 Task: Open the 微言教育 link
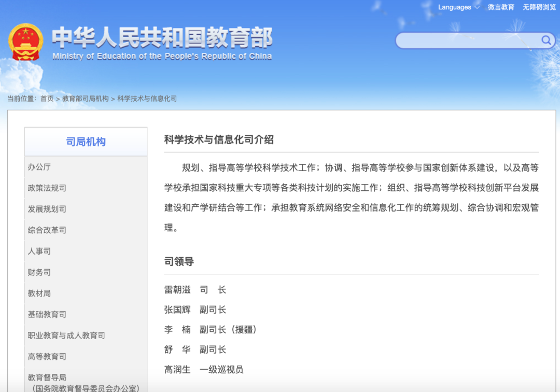(501, 7)
